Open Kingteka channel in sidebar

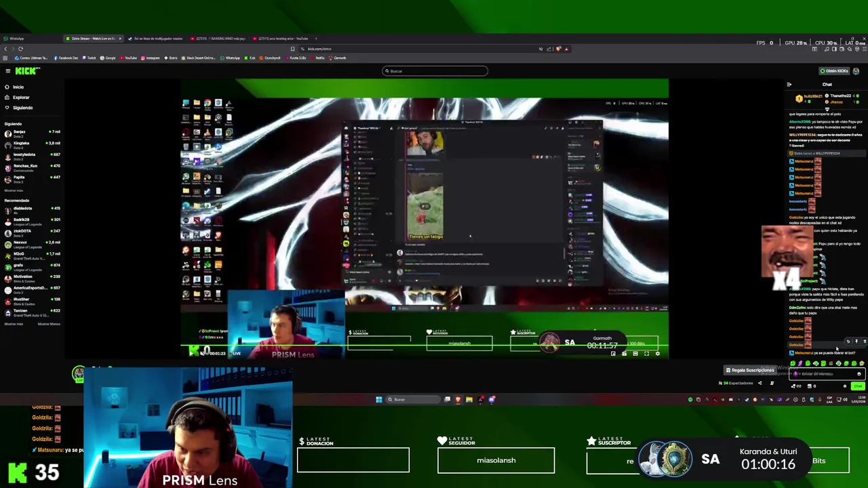coord(32,144)
